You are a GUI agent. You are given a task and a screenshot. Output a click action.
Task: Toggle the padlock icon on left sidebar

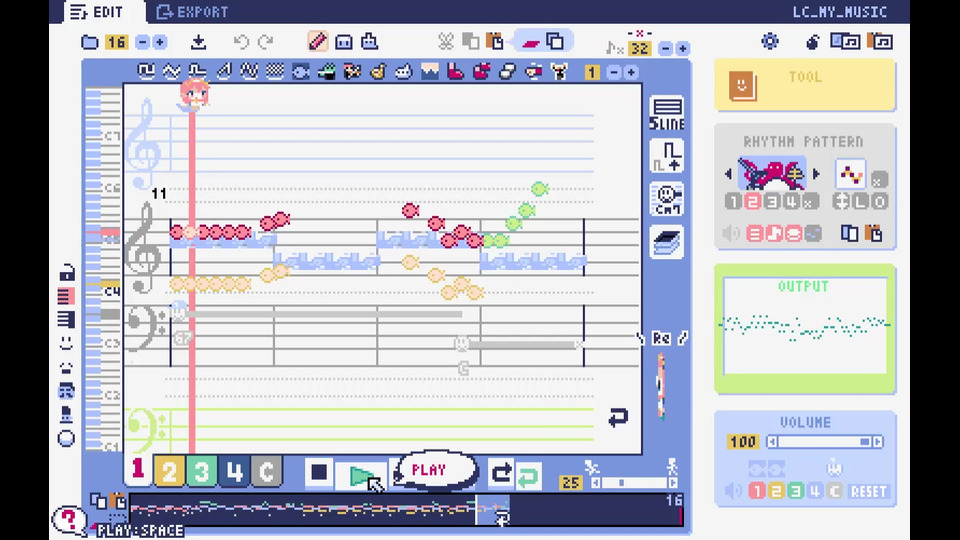click(x=66, y=272)
